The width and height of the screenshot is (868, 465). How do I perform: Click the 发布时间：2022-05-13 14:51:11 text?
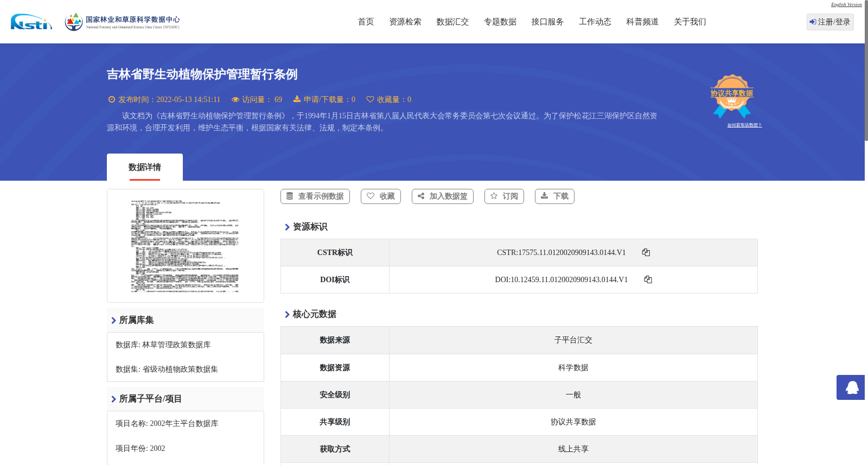(169, 99)
